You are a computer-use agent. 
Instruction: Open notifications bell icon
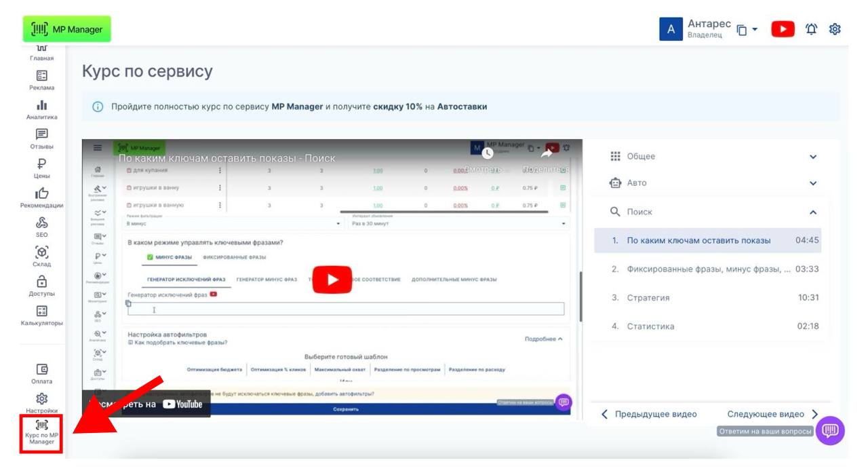[811, 29]
